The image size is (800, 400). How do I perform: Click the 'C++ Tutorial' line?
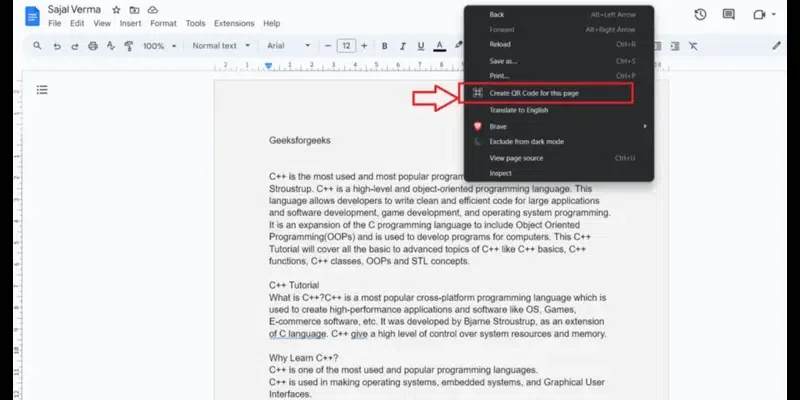pos(294,285)
